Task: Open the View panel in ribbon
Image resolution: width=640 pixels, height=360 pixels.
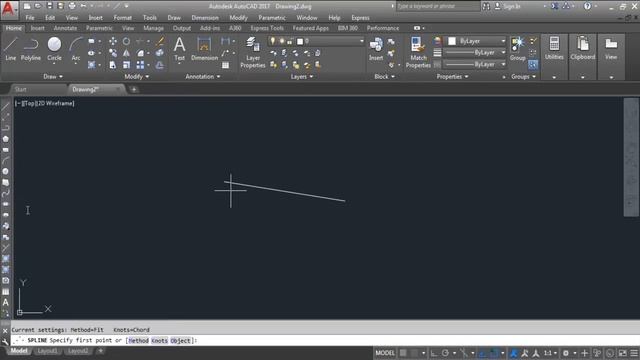Action: (x=611, y=57)
